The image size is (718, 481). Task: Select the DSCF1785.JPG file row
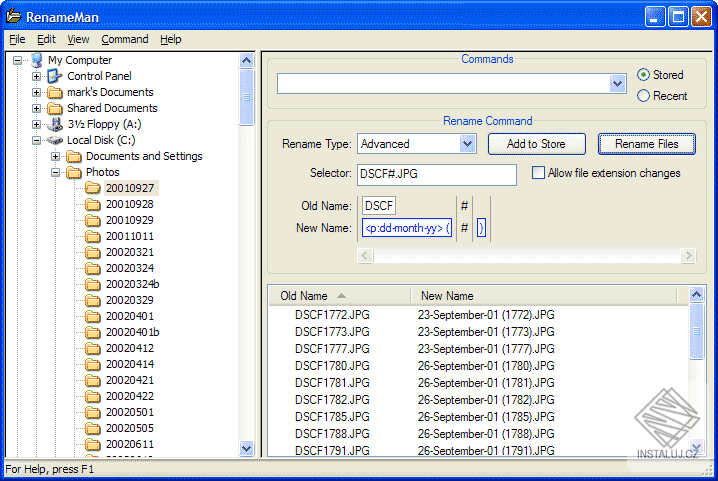pyautogui.click(x=478, y=416)
